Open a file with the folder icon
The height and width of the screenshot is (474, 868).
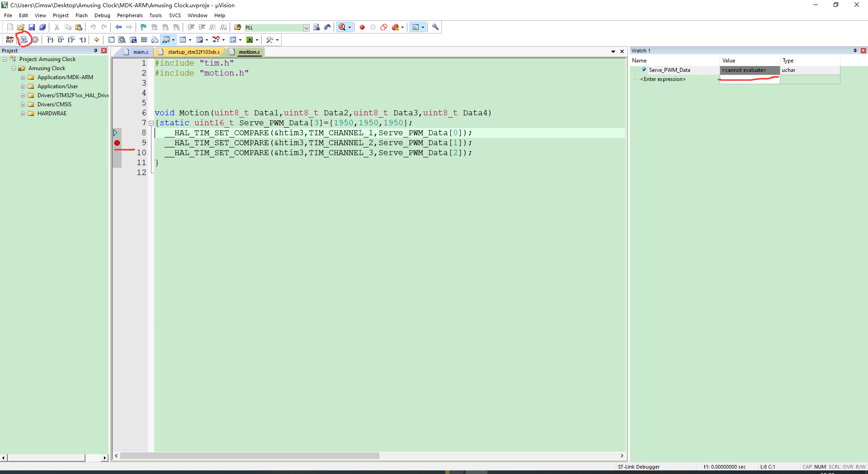(21, 27)
